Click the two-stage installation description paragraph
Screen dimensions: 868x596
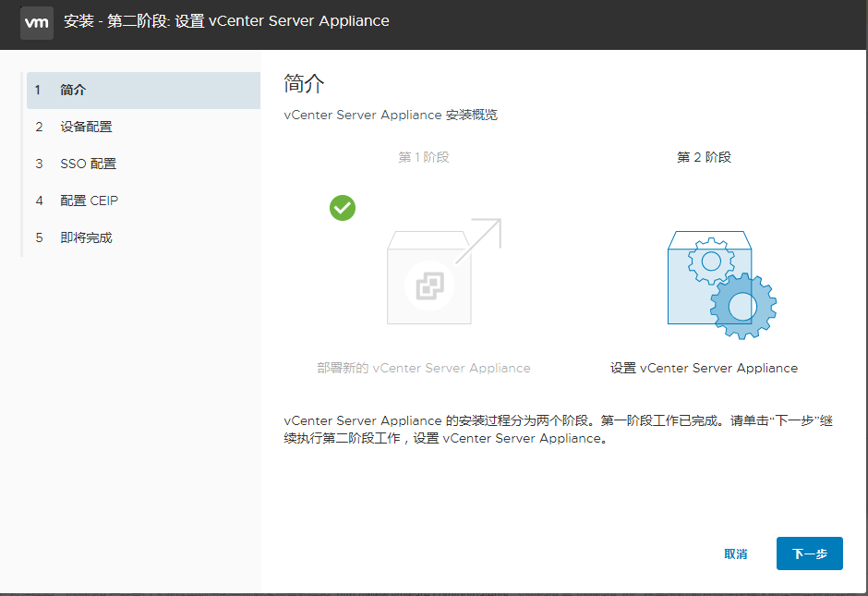coord(558,430)
